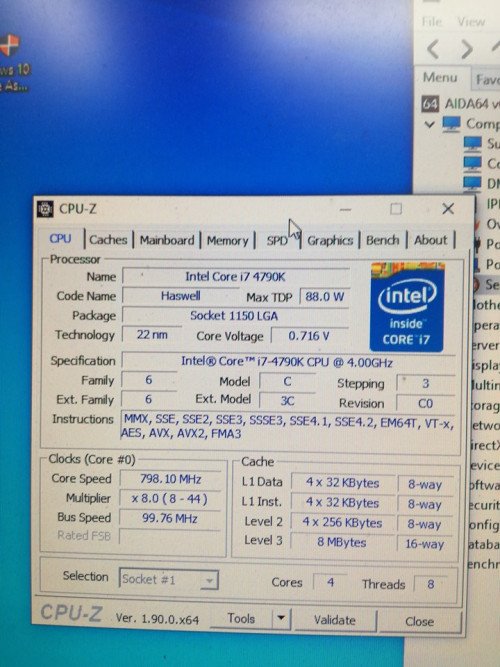Close CPU-Z with the X icon
This screenshot has height=667, width=500.
(448, 208)
